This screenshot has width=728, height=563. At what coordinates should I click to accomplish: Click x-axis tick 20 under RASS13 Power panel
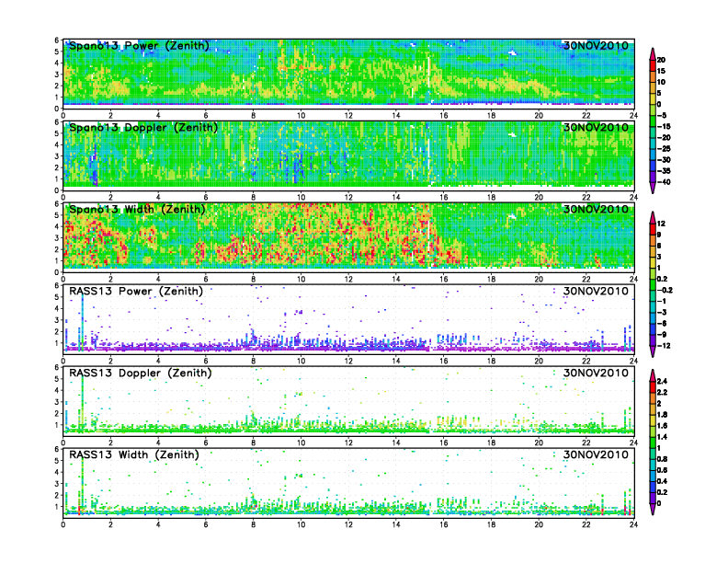(539, 361)
